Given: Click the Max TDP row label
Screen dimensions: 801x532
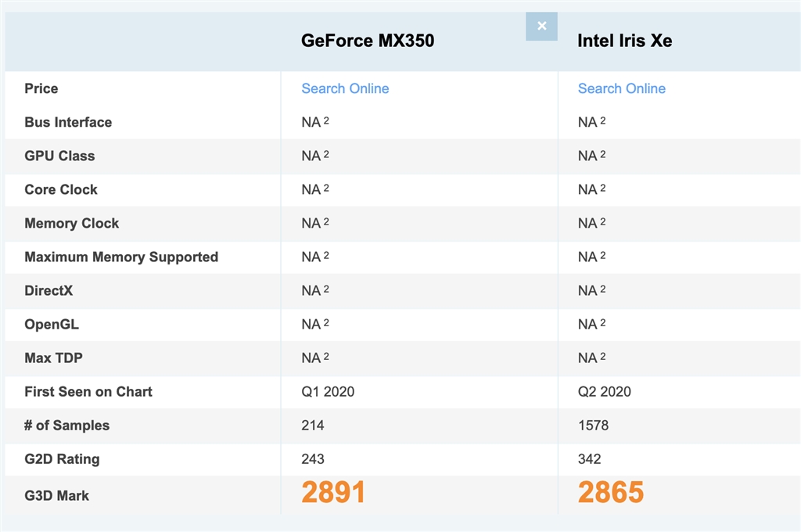Looking at the screenshot, I should pos(53,358).
